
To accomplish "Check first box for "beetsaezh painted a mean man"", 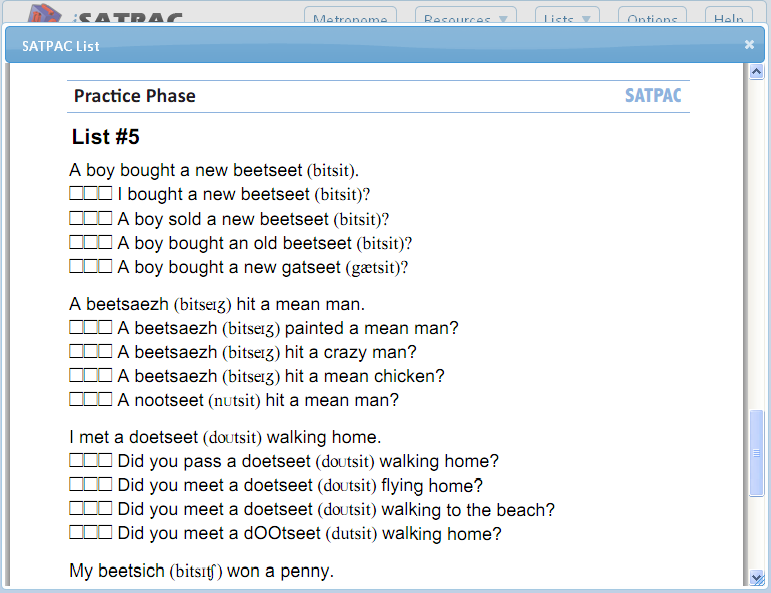I will pos(76,327).
